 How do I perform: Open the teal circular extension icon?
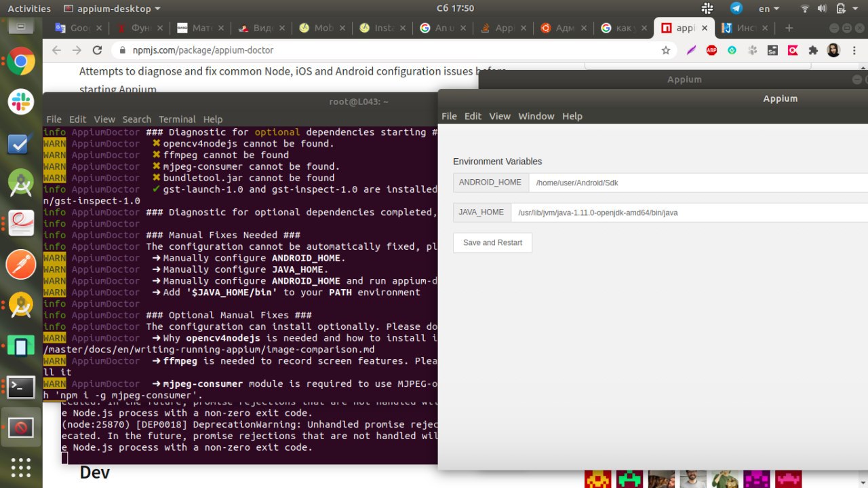tap(732, 50)
